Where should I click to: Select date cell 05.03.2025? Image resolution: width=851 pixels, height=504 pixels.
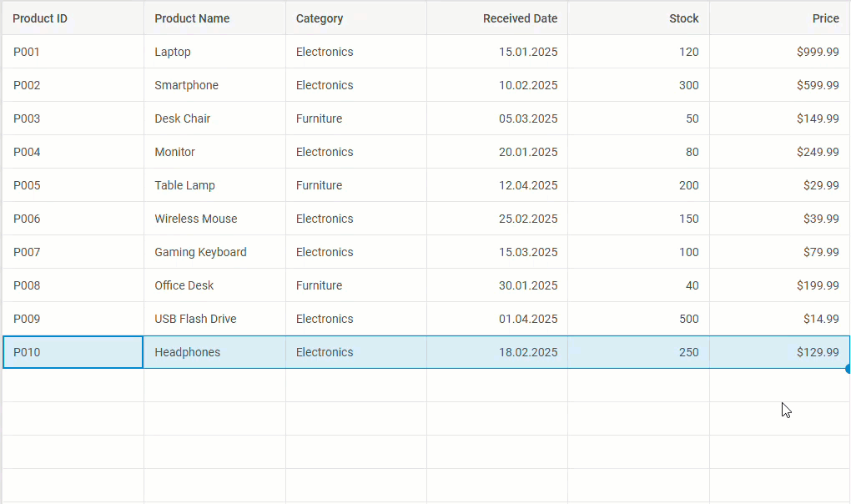[x=497, y=118]
